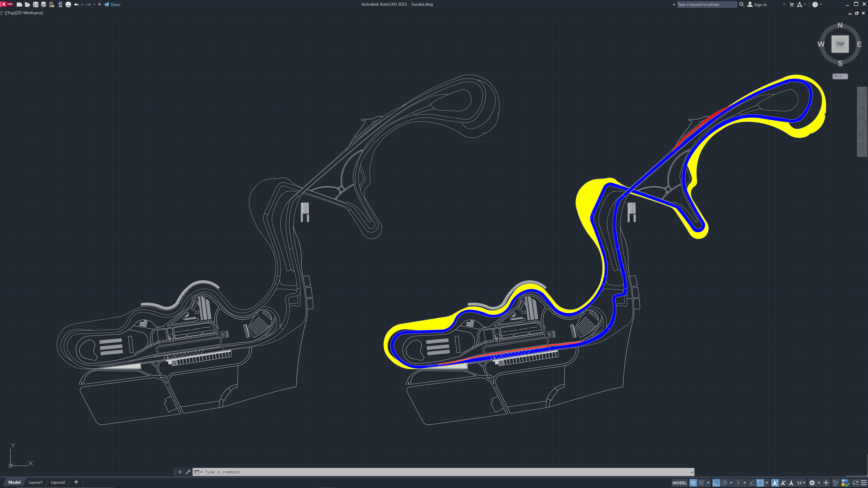
Task: Click the Workspace Switching gear icon
Action: click(x=812, y=483)
